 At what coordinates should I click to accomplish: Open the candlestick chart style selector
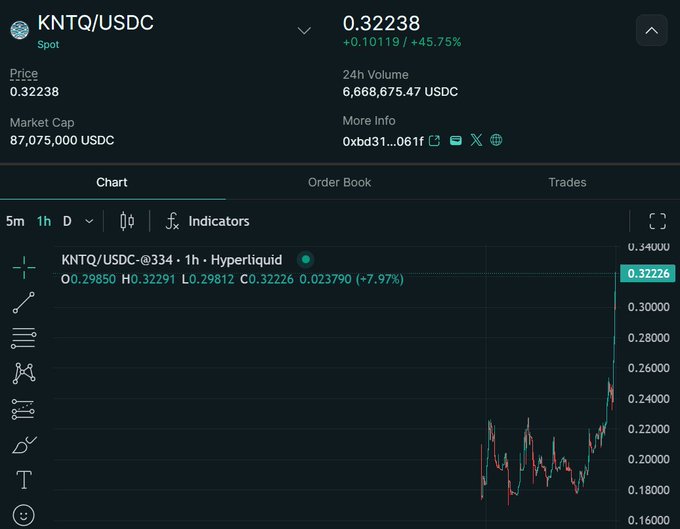pyautogui.click(x=127, y=221)
